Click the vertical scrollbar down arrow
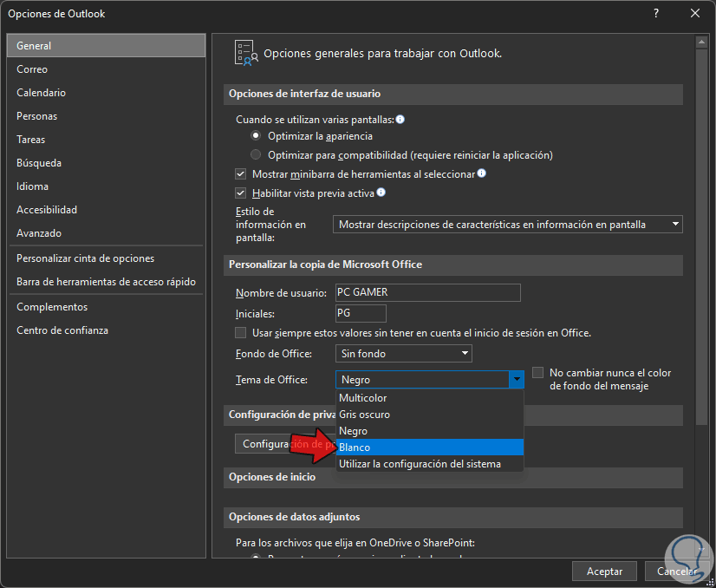This screenshot has height=588, width=716. [x=703, y=550]
